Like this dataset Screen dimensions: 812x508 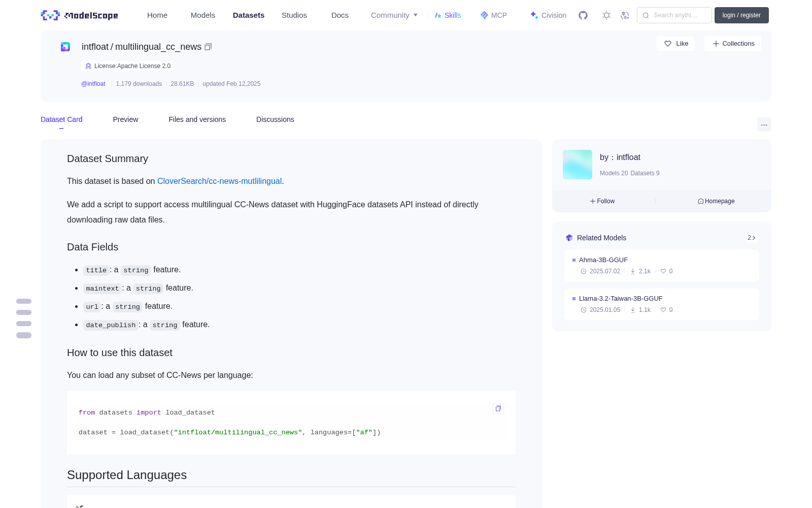click(x=676, y=44)
